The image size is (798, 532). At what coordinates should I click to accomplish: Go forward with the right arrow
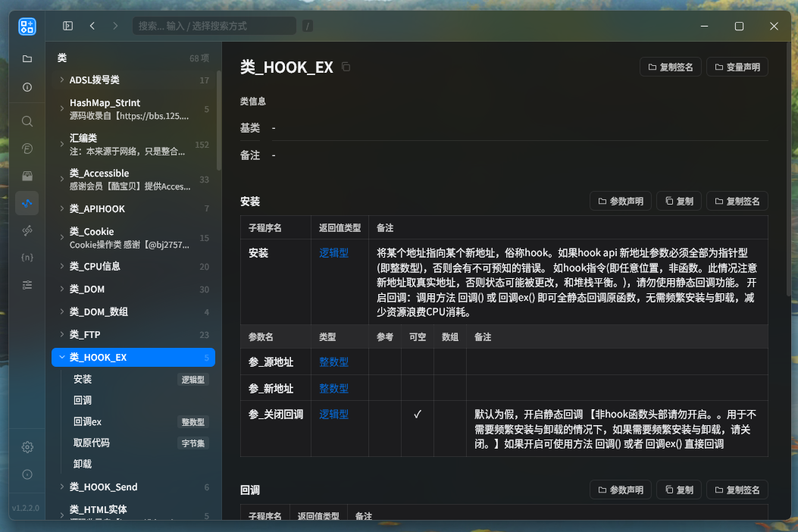coord(115,26)
